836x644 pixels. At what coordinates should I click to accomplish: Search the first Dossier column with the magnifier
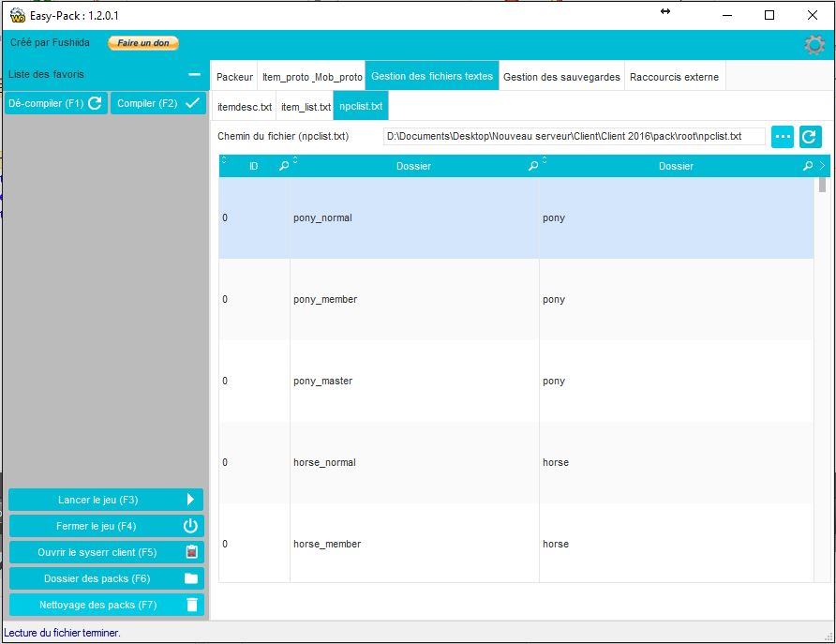pos(533,166)
